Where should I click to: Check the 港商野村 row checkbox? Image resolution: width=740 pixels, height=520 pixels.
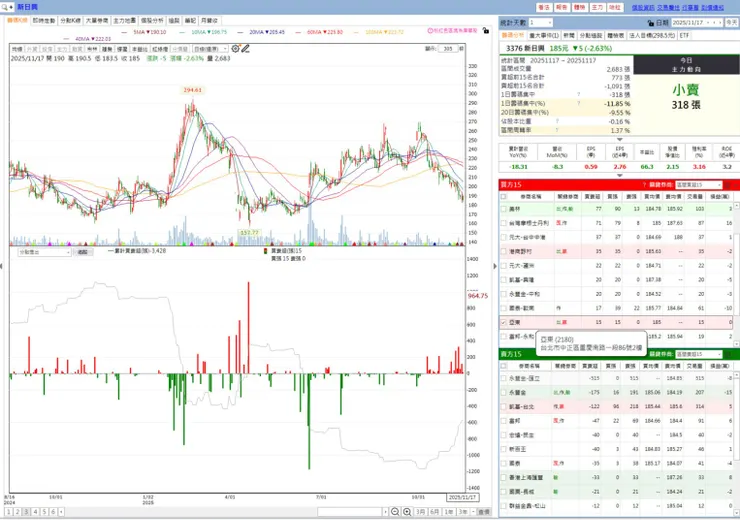pos(503,252)
